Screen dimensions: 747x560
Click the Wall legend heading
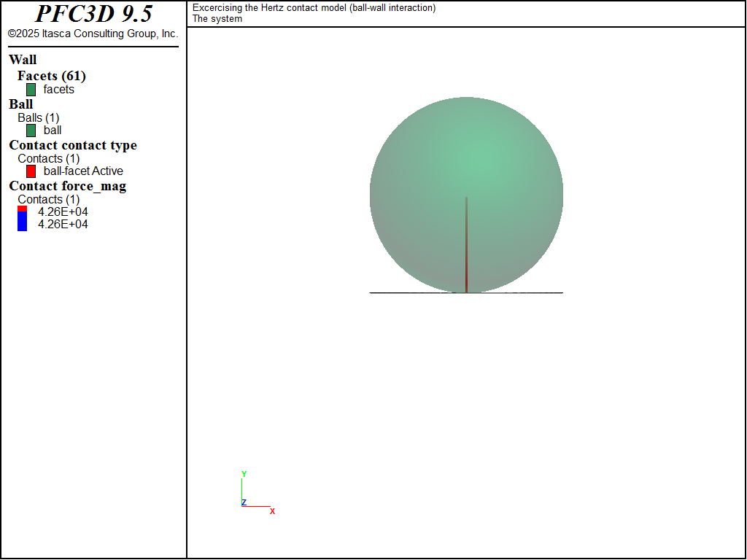(23, 60)
